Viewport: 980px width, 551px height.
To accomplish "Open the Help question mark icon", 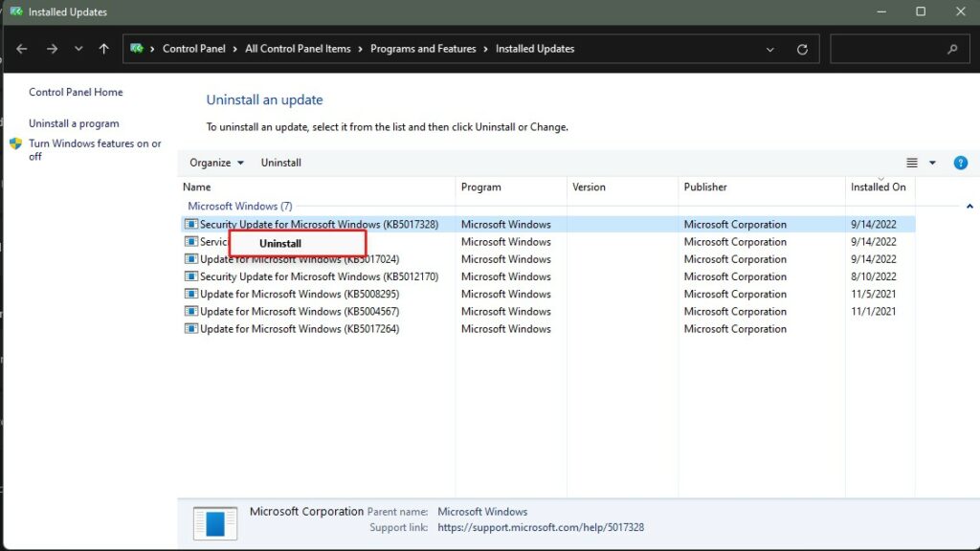I will pyautogui.click(x=961, y=163).
